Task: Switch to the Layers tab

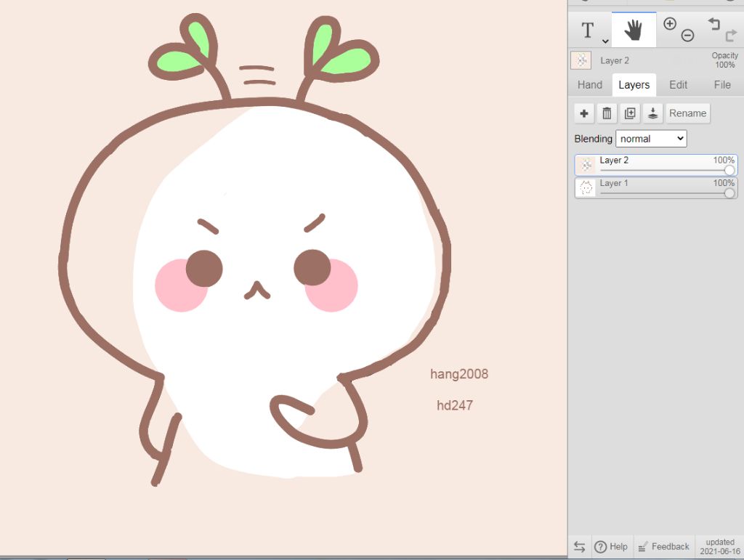Action: point(634,85)
